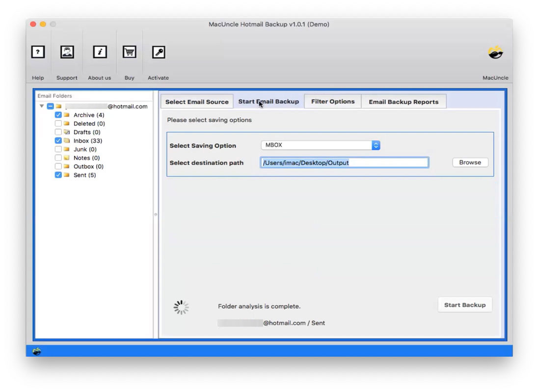Screen dimensions: 538x392
Task: Switch to Start Email Backup tab
Action: [x=269, y=102]
